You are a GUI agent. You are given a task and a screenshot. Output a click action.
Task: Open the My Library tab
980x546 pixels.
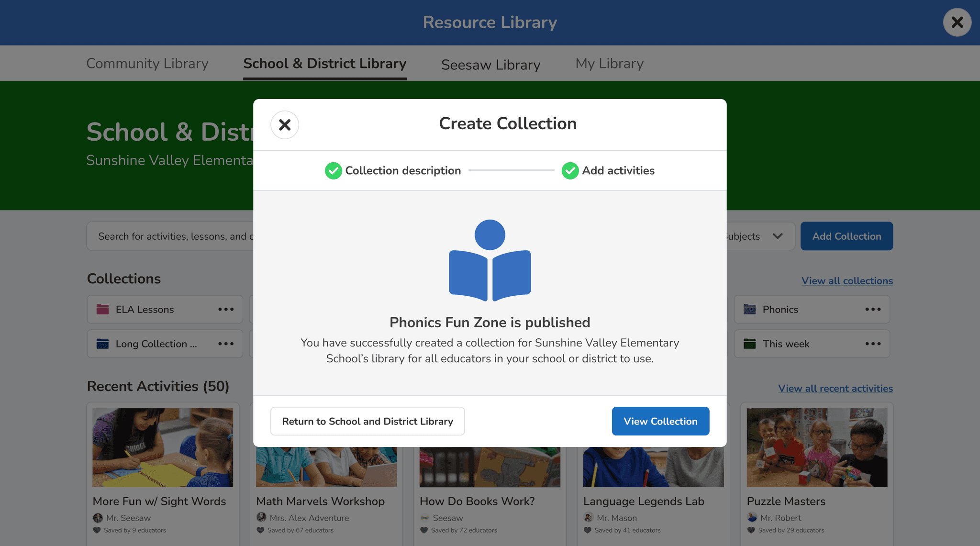pyautogui.click(x=609, y=64)
